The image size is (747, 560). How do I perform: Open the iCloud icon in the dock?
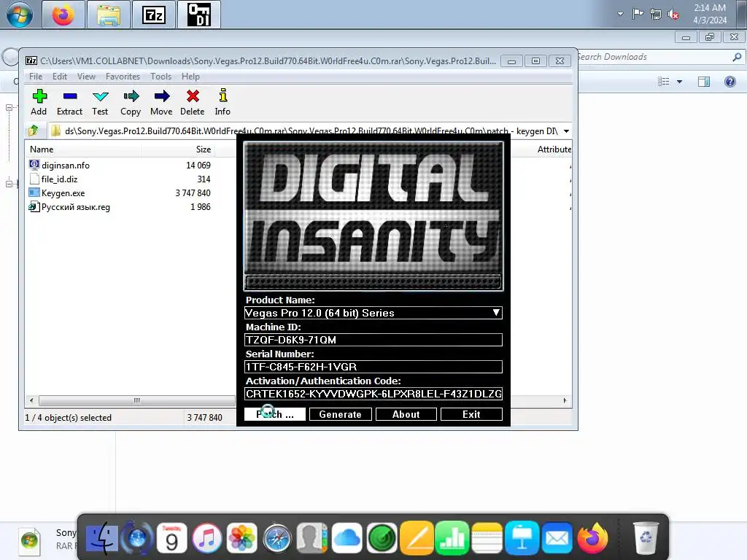pos(347,539)
